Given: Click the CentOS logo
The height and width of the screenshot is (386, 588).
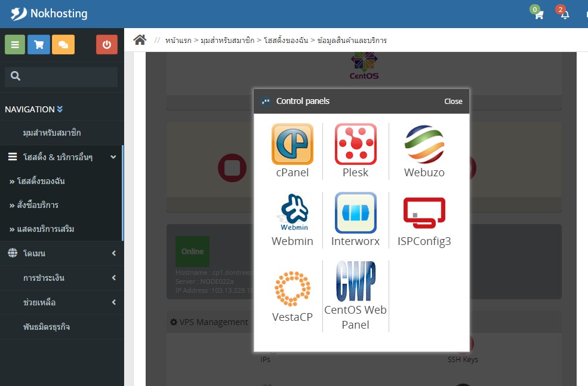Looking at the screenshot, I should 364,66.
